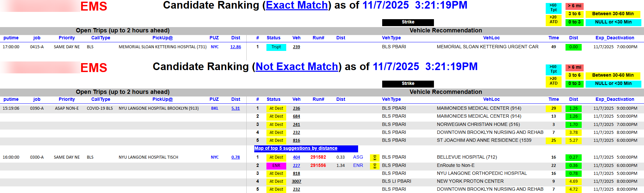Open vehicle 816 link
Image resolution: width=644 pixels, height=193 pixels.
click(296, 140)
